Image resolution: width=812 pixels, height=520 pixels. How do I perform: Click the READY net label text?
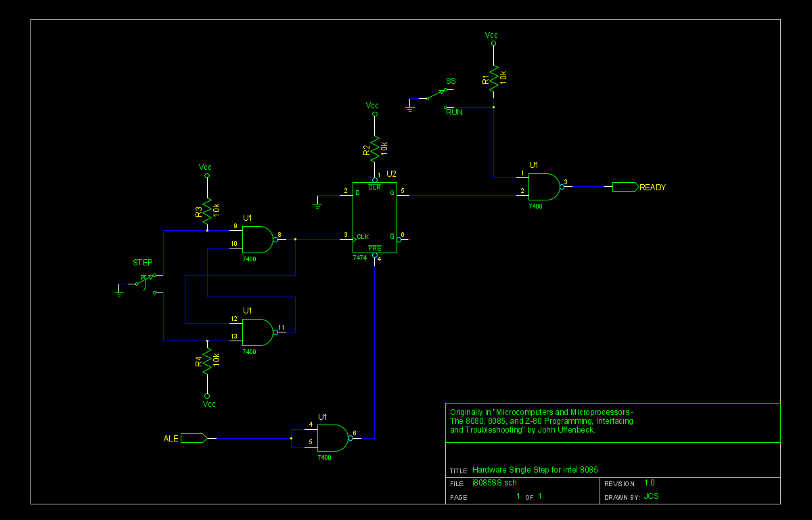point(653,188)
